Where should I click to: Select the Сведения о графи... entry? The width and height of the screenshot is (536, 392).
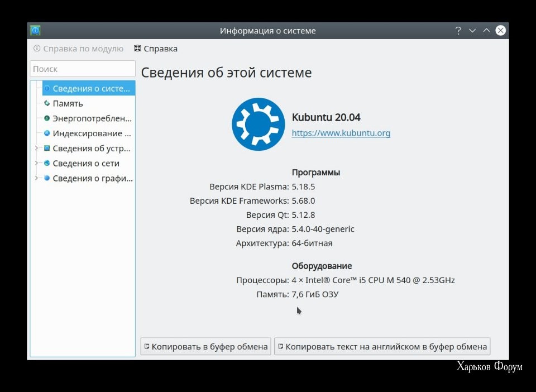93,178
